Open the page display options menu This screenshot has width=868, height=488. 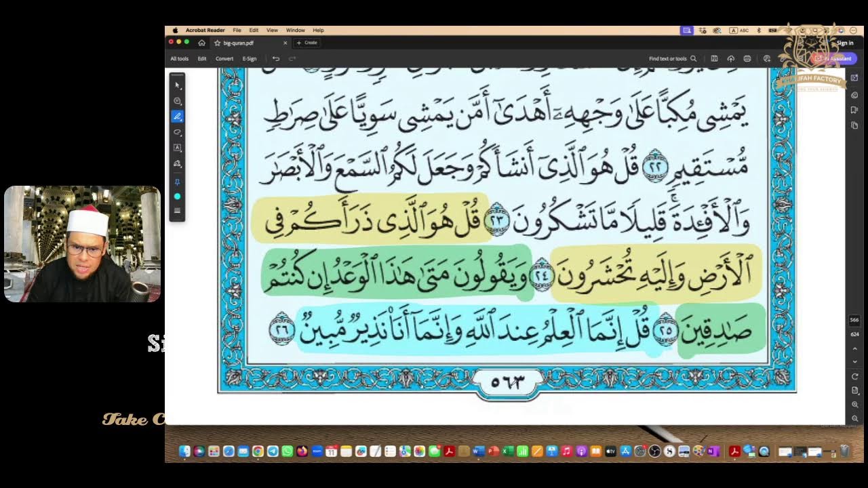855,390
